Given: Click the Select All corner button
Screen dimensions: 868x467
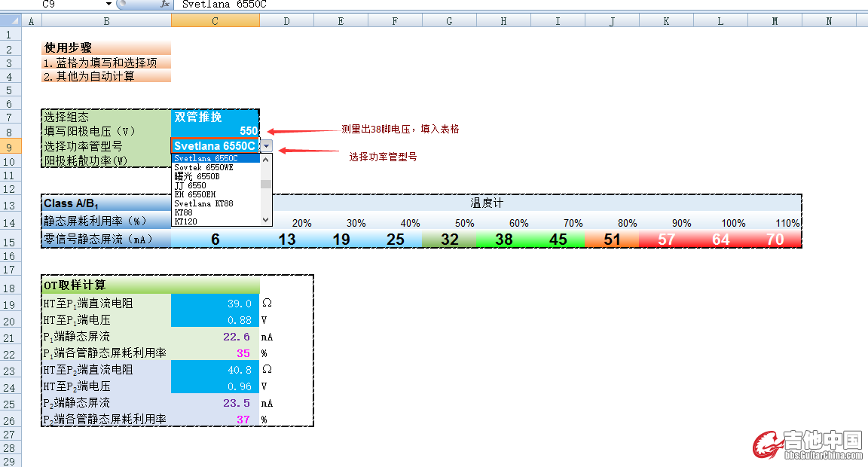Looking at the screenshot, I should click(x=11, y=21).
